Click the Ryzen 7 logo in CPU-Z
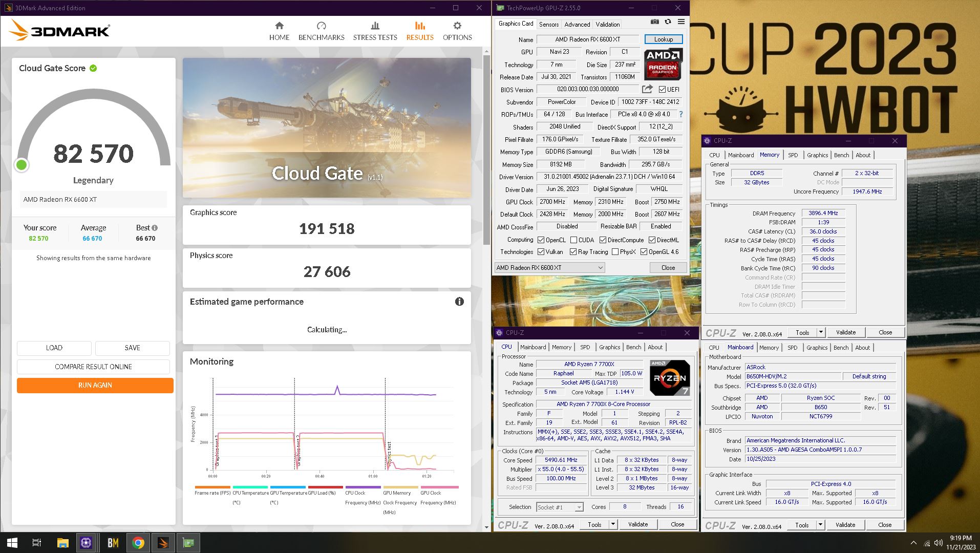 click(670, 378)
